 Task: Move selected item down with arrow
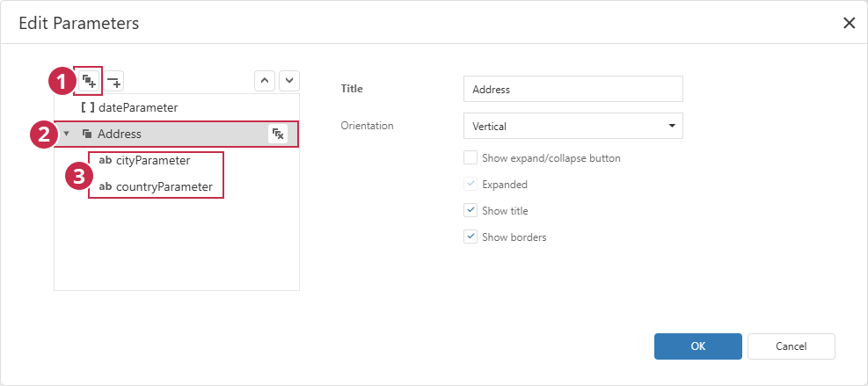[x=289, y=81]
